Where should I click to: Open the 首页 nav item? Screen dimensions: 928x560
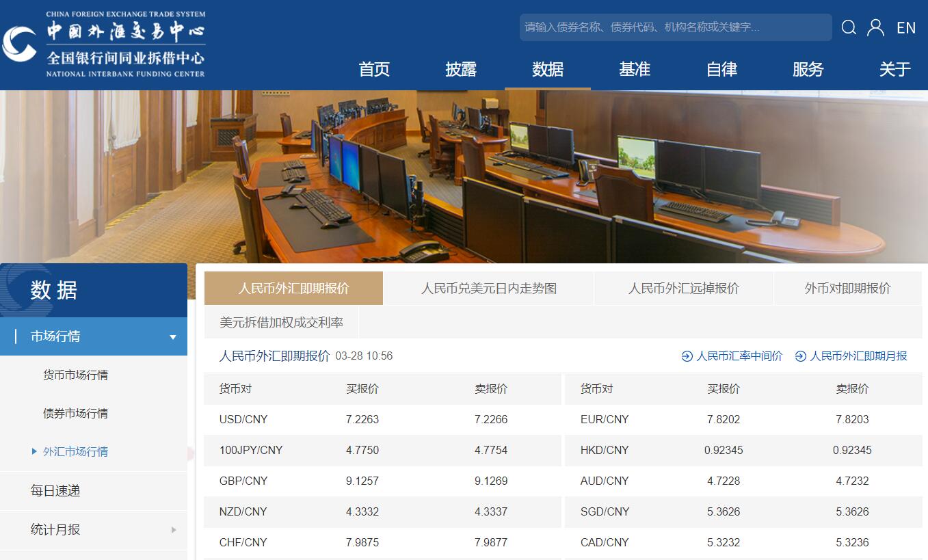[374, 69]
